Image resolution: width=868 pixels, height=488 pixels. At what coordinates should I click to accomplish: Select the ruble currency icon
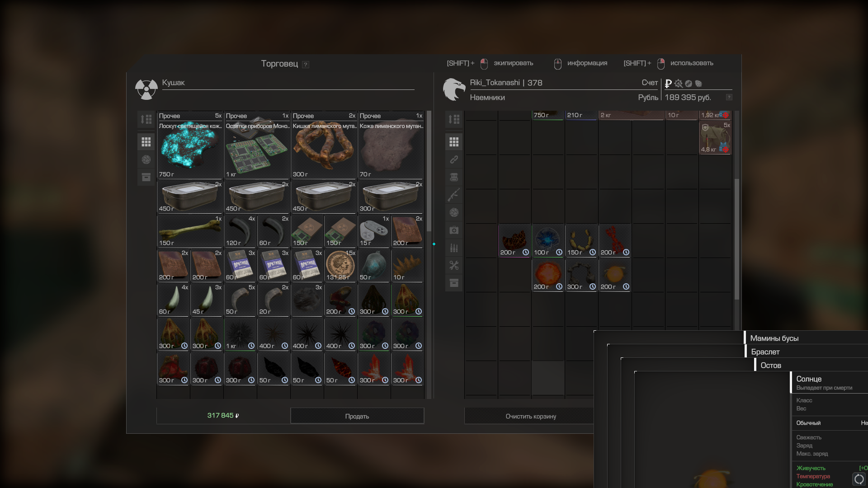[x=668, y=84]
